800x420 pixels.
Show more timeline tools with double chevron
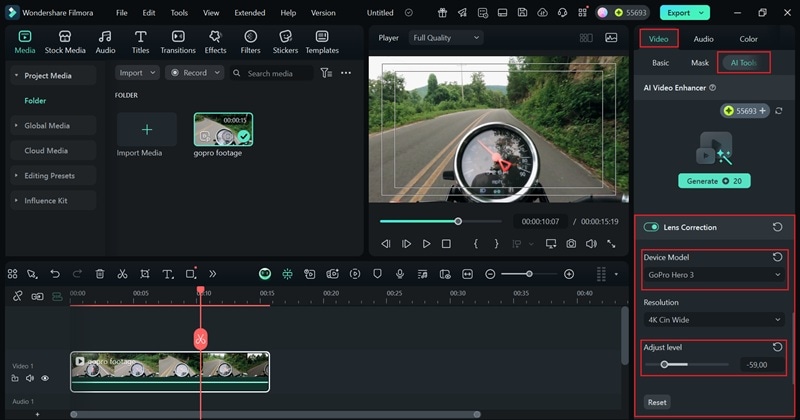(212, 274)
